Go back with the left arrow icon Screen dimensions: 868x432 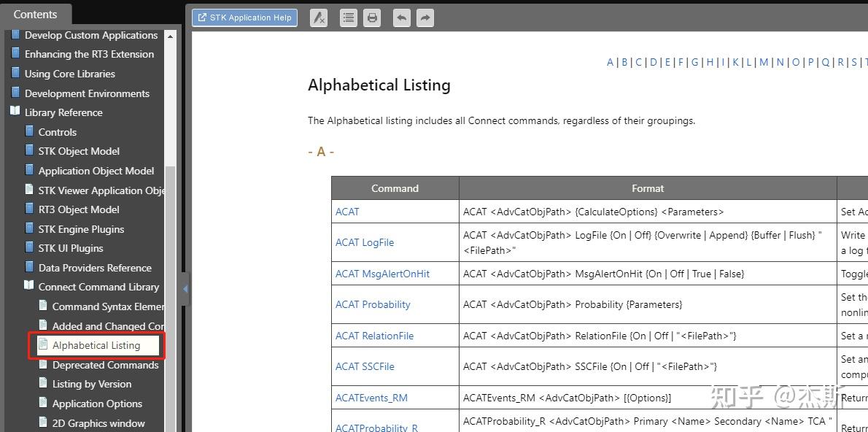[401, 18]
